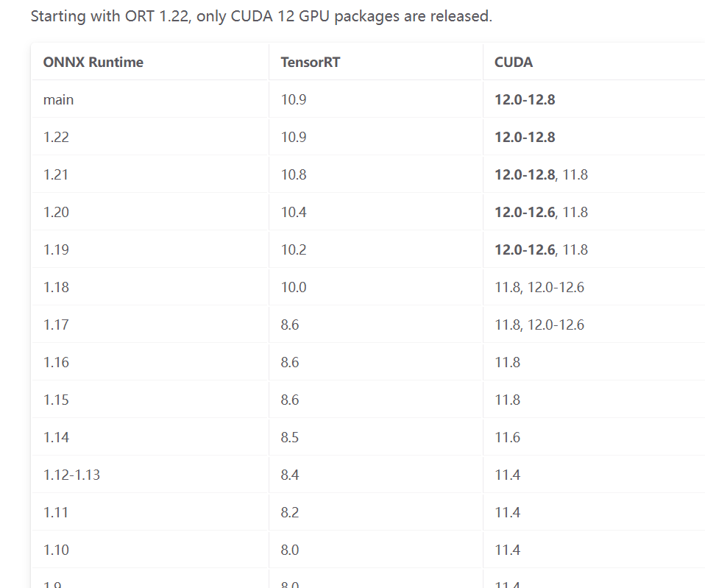Click the CUDA column header
The image size is (705, 588).
[x=513, y=62]
